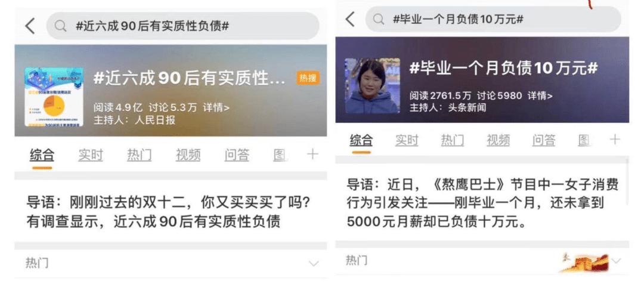Expand the 热门 chevron in left panel

tap(314, 263)
